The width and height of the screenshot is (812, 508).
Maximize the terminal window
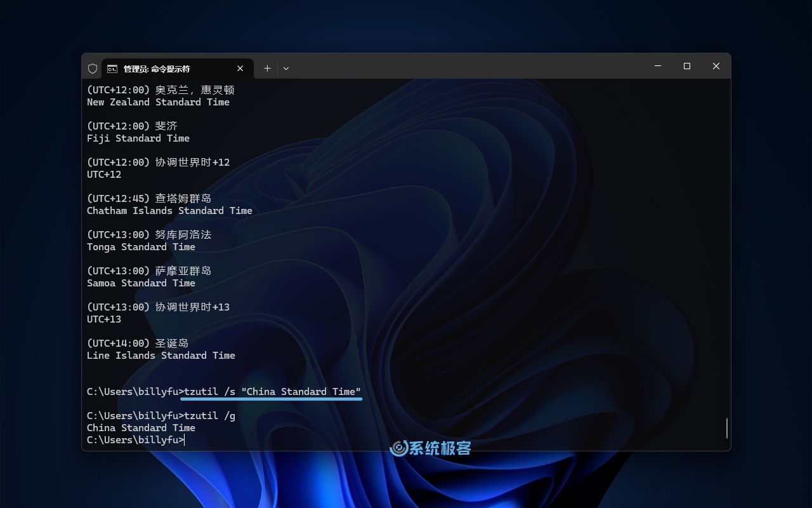coord(687,66)
